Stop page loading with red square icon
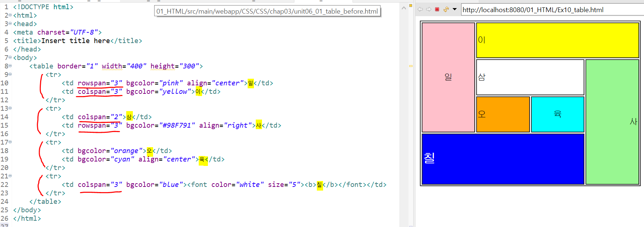This screenshot has height=227, width=644. click(x=437, y=10)
